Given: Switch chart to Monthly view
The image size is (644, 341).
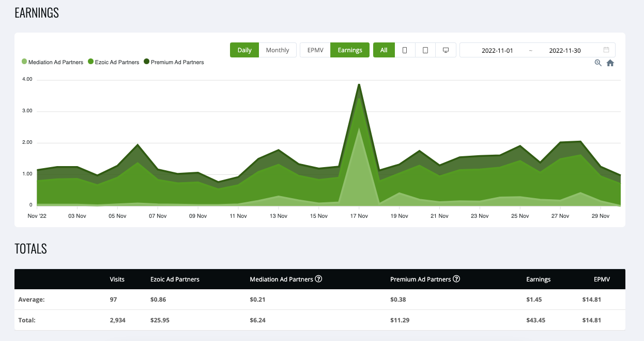Looking at the screenshot, I should 278,50.
